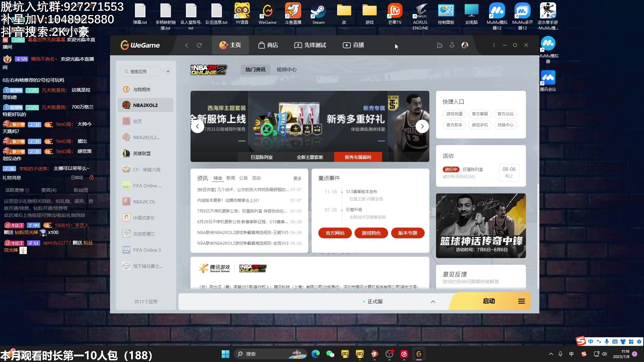Click the 游戏特色 button
The width and height of the screenshot is (644, 362).
[x=371, y=233]
